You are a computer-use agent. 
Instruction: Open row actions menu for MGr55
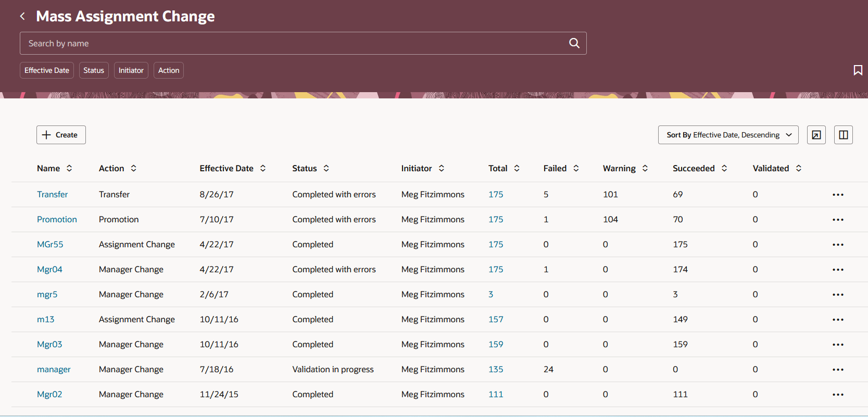pos(838,245)
